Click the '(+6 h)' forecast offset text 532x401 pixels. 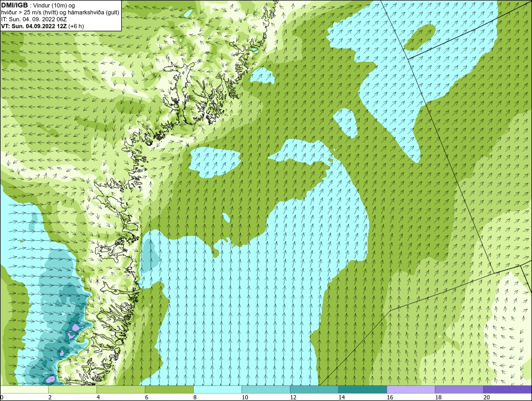pyautogui.click(x=76, y=26)
